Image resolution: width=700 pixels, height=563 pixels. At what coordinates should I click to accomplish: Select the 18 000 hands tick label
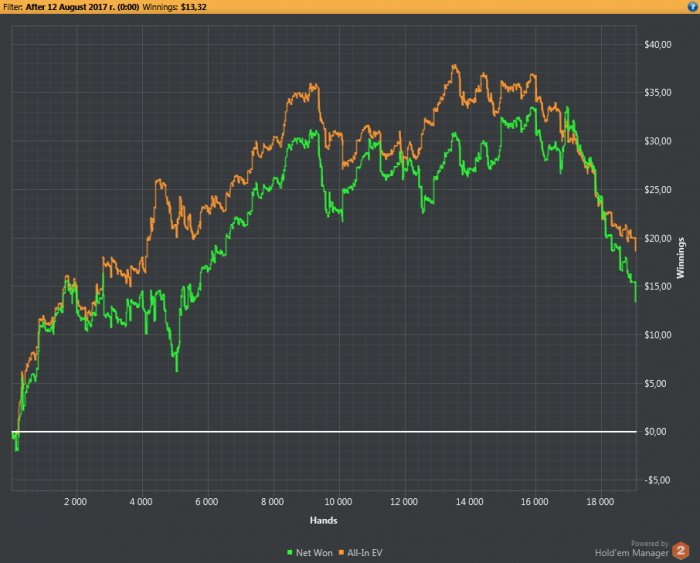pos(600,500)
